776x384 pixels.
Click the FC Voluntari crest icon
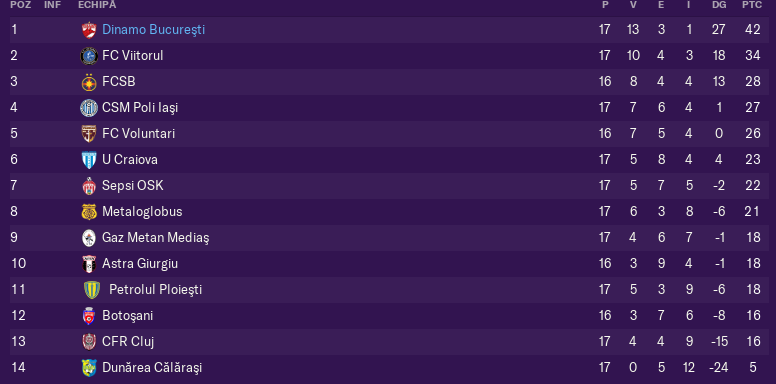[89, 134]
